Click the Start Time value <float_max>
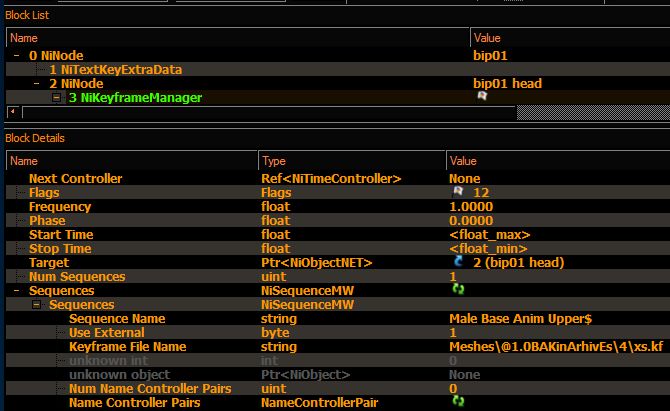 (490, 235)
